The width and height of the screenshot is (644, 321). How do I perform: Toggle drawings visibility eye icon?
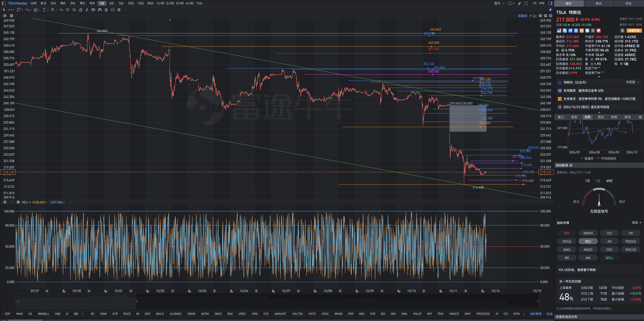[93, 10]
